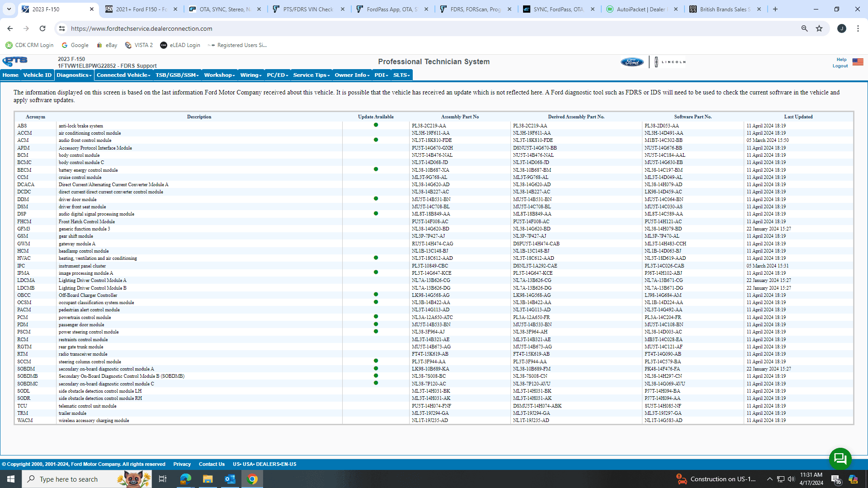The width and height of the screenshot is (868, 488).
Task: Open the Owner Info dropdown menu
Action: click(352, 75)
